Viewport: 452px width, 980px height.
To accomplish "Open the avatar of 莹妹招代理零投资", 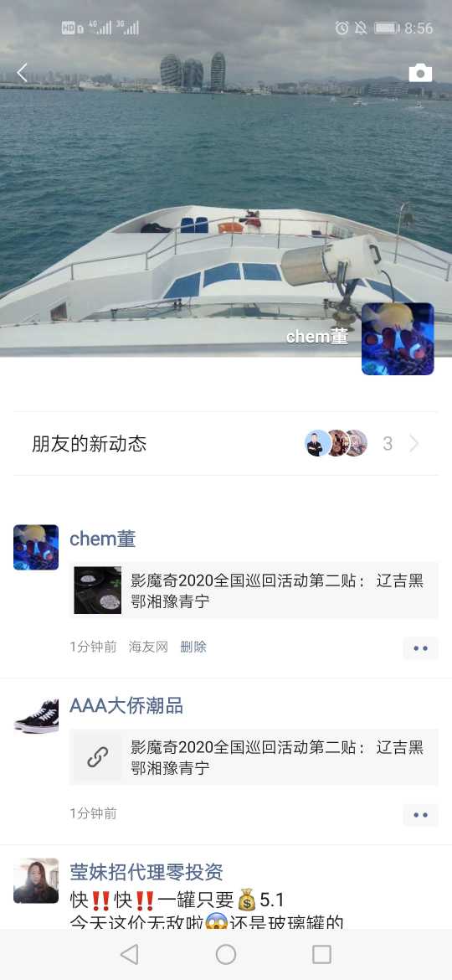I will [x=36, y=880].
